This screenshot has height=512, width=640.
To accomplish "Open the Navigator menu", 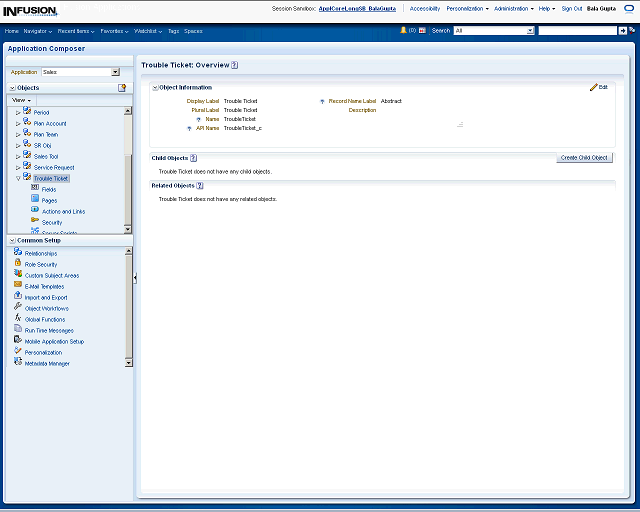I will coord(38,31).
